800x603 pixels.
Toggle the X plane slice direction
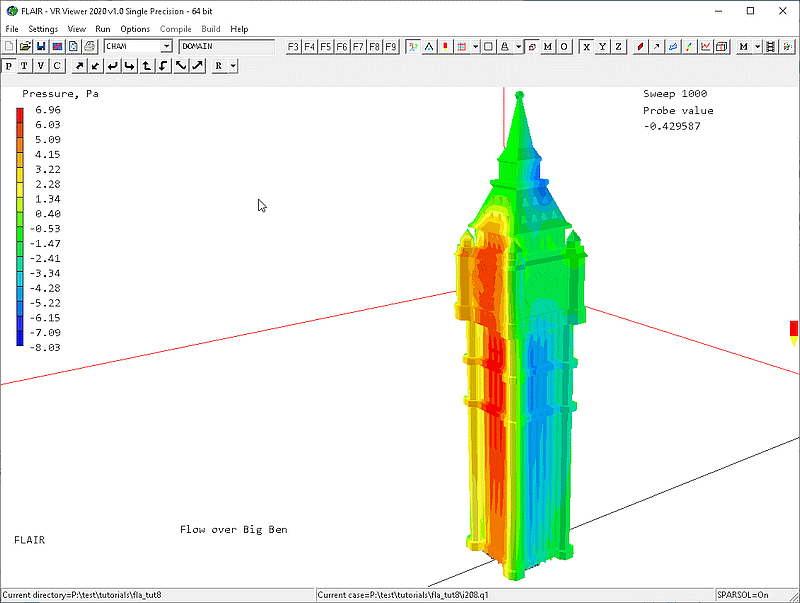[x=586, y=47]
